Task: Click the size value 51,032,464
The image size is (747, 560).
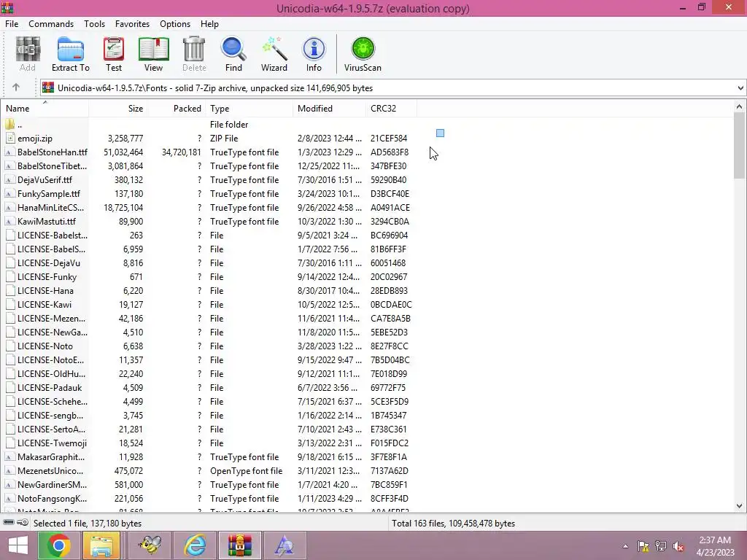Action: click(x=123, y=152)
